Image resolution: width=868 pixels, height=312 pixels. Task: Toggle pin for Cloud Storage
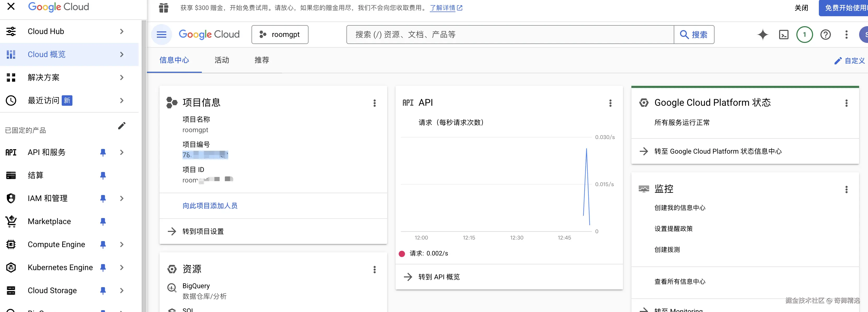[103, 291]
